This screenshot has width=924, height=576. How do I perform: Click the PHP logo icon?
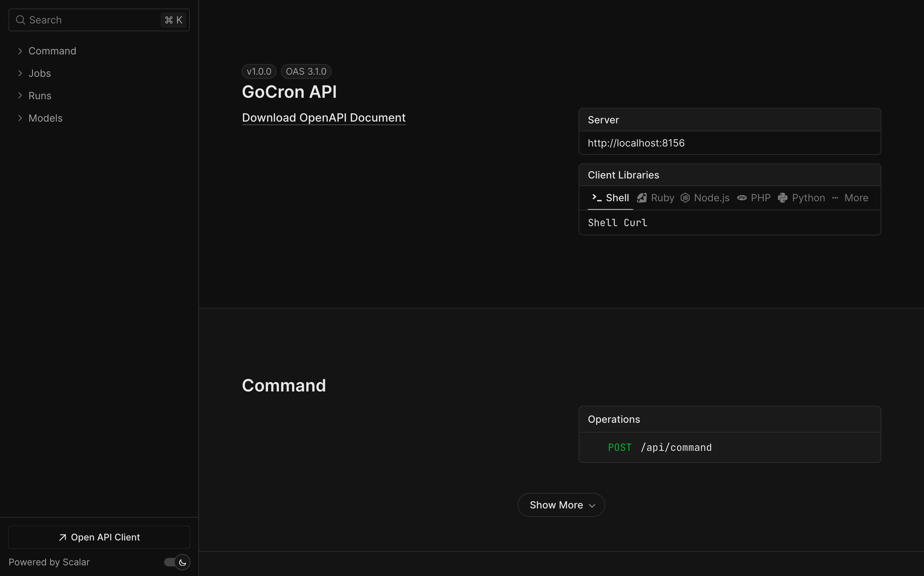742,198
